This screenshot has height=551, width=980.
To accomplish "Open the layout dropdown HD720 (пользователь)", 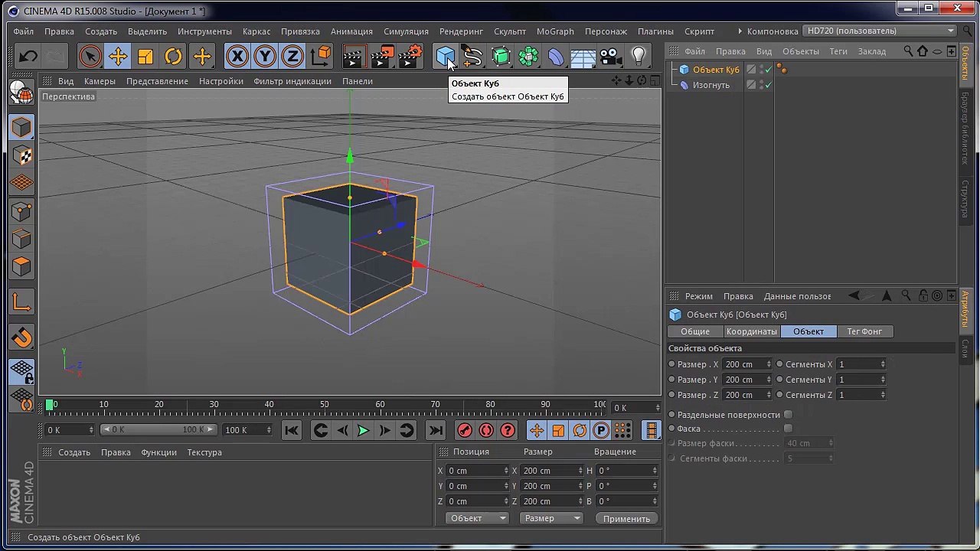I will [880, 31].
